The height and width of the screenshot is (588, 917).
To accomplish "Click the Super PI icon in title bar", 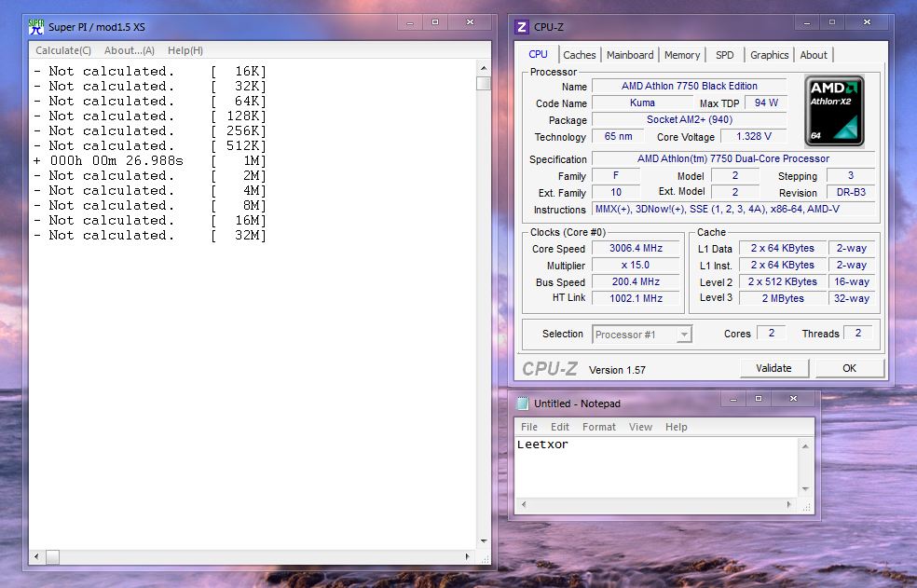I will tap(36, 26).
